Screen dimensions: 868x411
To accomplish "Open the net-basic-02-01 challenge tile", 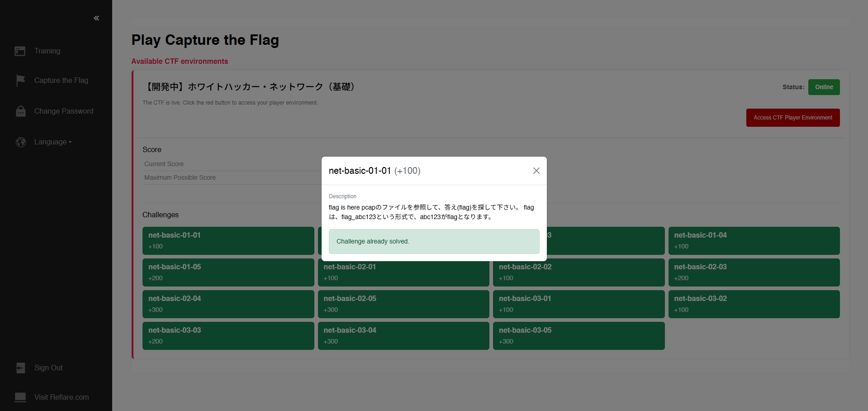I will (403, 272).
